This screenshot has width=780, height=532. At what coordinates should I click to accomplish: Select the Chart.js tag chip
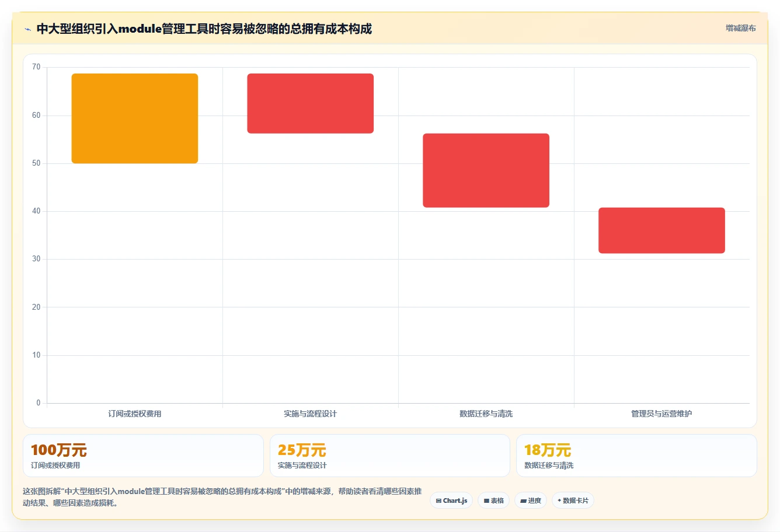(451, 501)
